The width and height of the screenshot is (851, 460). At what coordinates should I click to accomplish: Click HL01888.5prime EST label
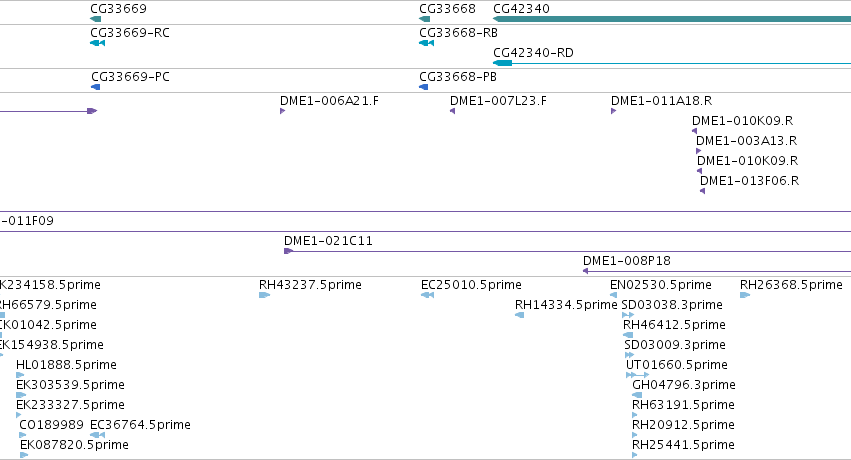point(66,365)
